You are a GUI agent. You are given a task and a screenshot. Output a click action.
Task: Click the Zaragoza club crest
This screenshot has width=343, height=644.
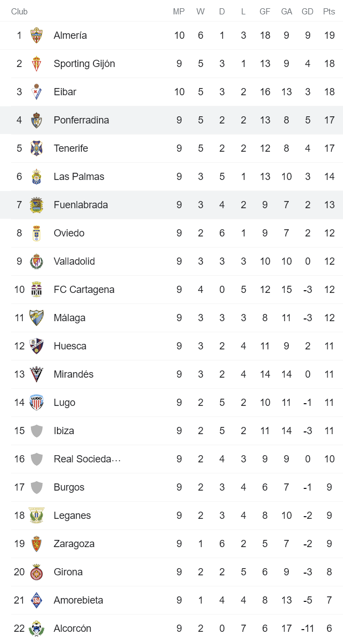[x=37, y=544]
